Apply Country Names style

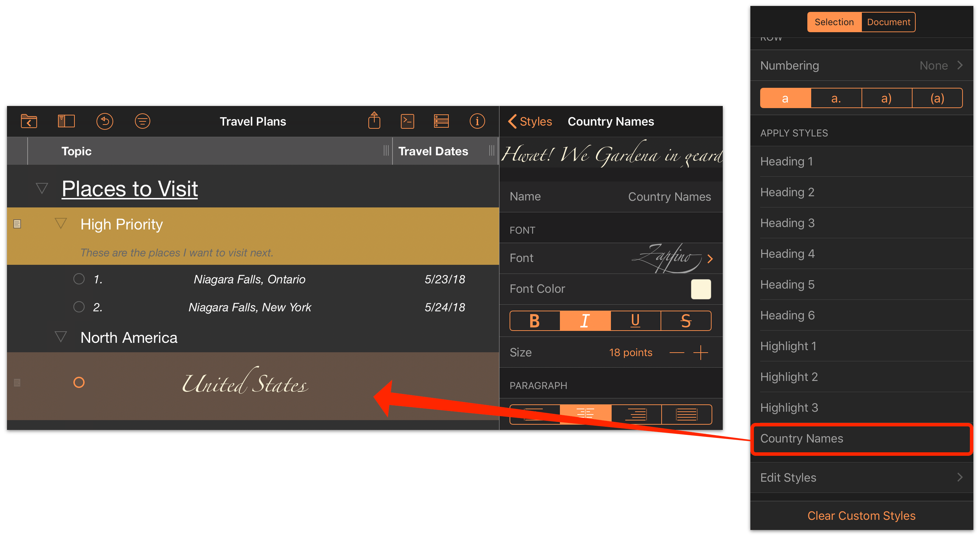click(861, 439)
